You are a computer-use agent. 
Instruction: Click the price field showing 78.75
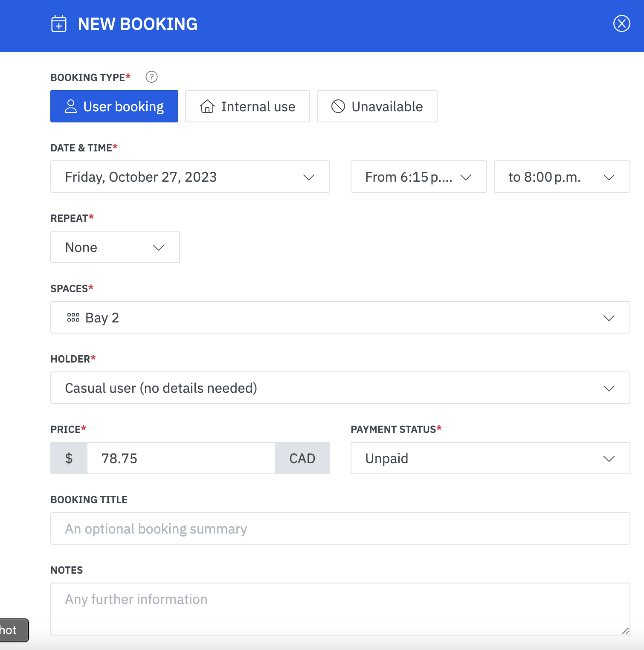pyautogui.click(x=181, y=458)
